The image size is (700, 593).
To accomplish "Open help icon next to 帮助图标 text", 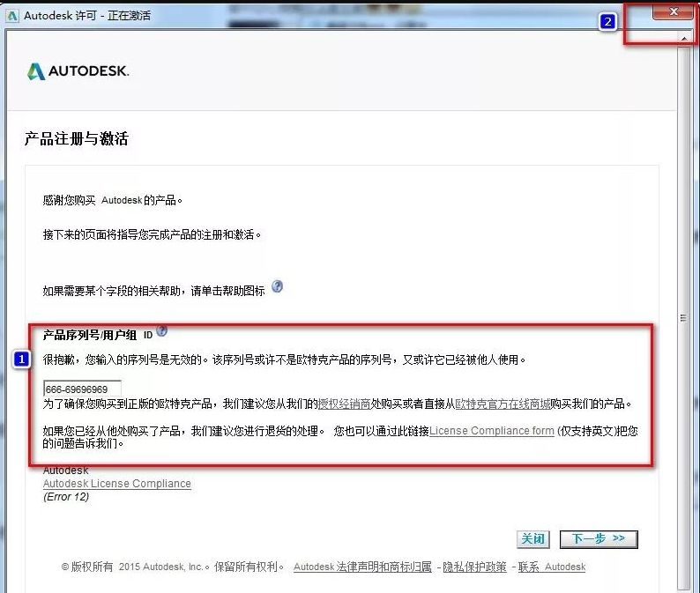I will coord(277,286).
